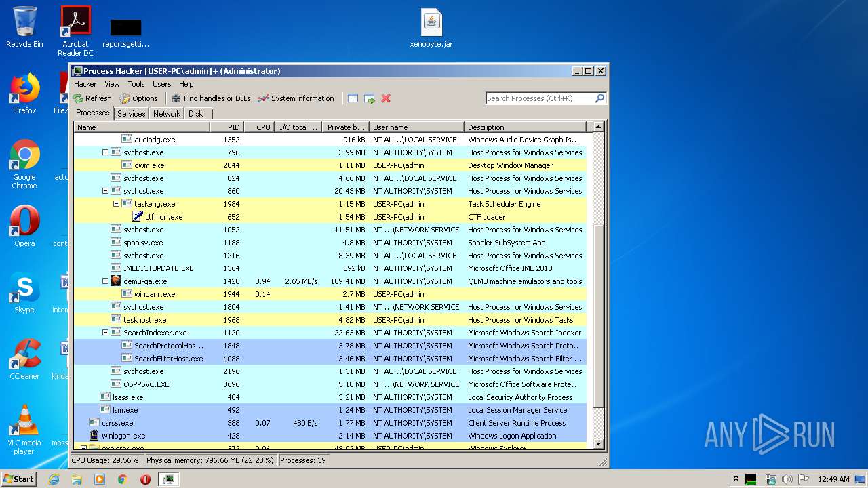Open the Firefox desktop shortcut
Viewport: 868px width, 488px height.
[24, 94]
